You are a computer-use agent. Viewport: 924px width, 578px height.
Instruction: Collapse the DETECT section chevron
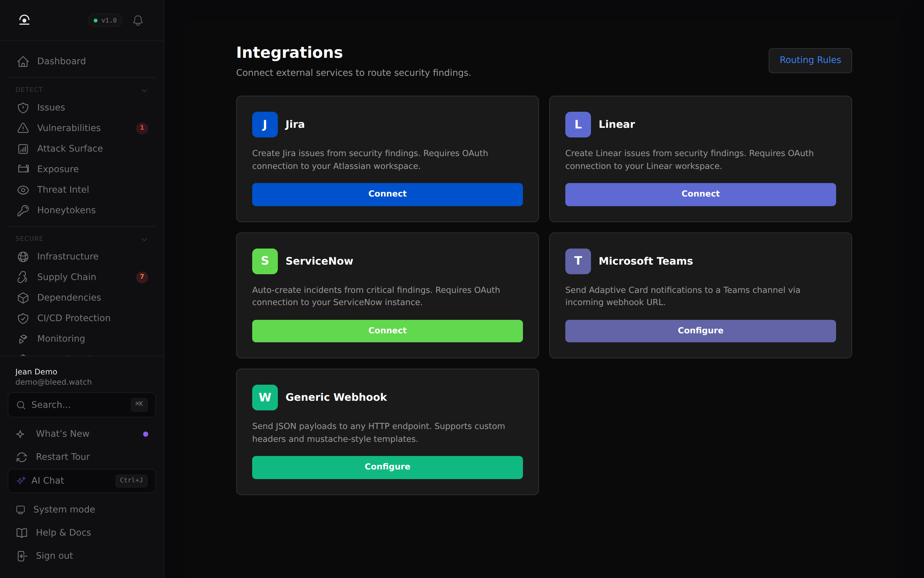click(x=144, y=91)
